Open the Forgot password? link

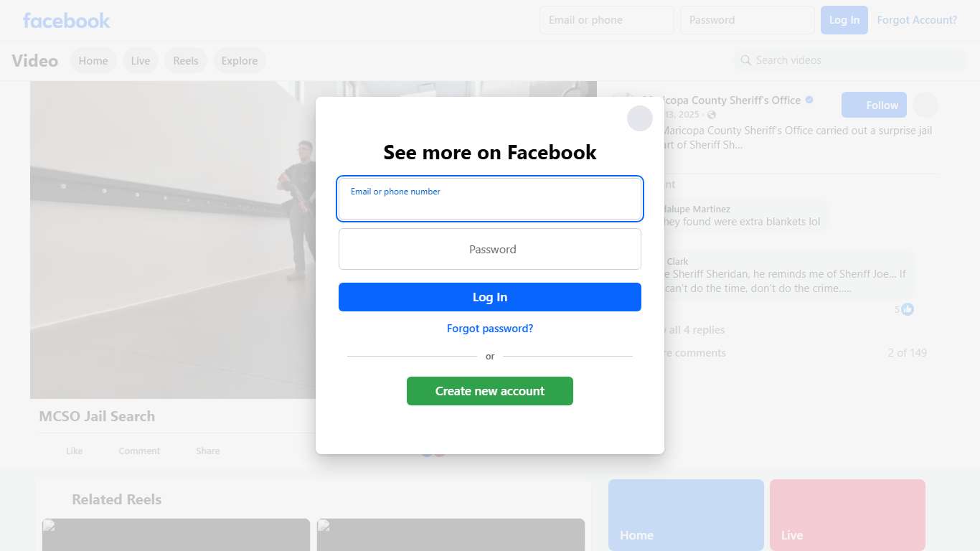click(x=490, y=329)
